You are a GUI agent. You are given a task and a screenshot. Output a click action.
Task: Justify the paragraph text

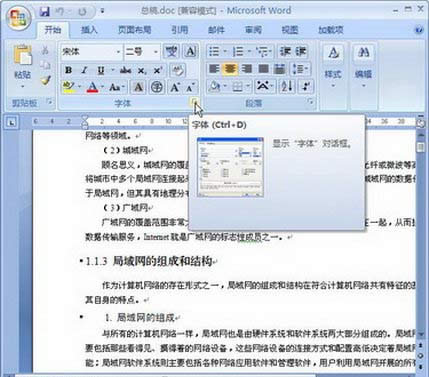tap(263, 69)
